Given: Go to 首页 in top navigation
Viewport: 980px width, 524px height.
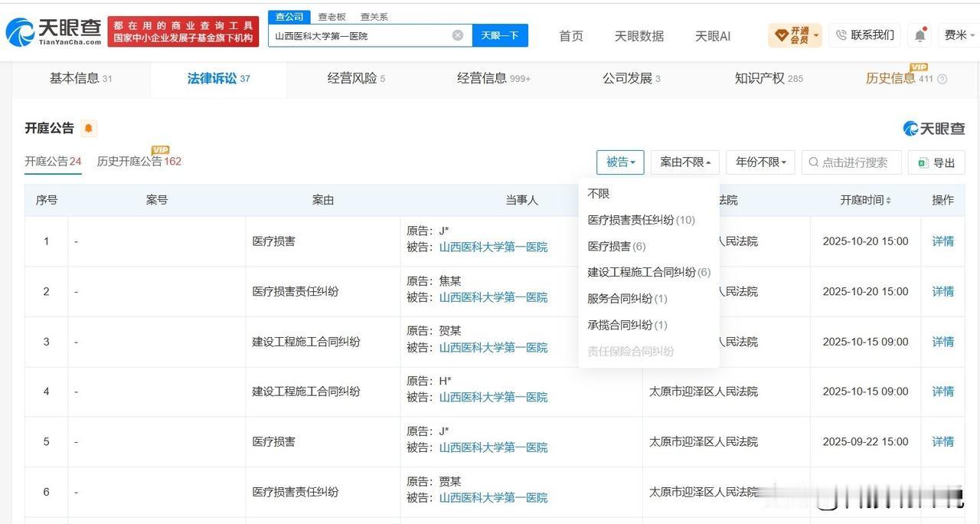Looking at the screenshot, I should pyautogui.click(x=571, y=36).
